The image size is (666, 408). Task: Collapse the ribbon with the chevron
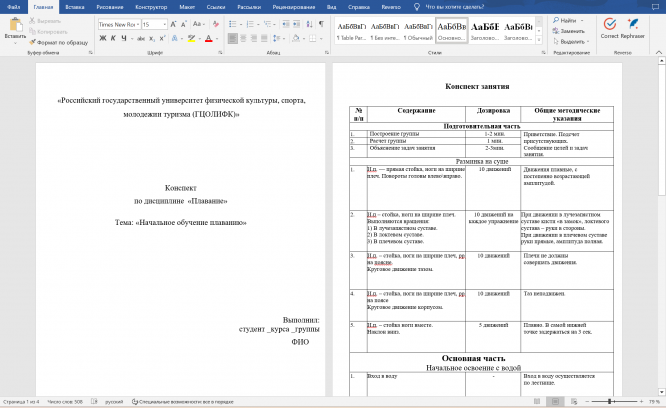point(658,53)
